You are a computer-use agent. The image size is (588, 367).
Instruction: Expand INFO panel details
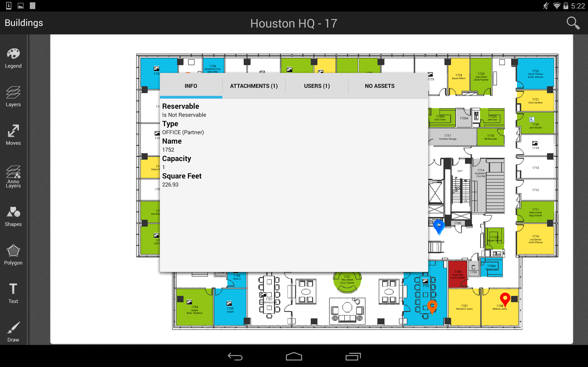tap(191, 86)
